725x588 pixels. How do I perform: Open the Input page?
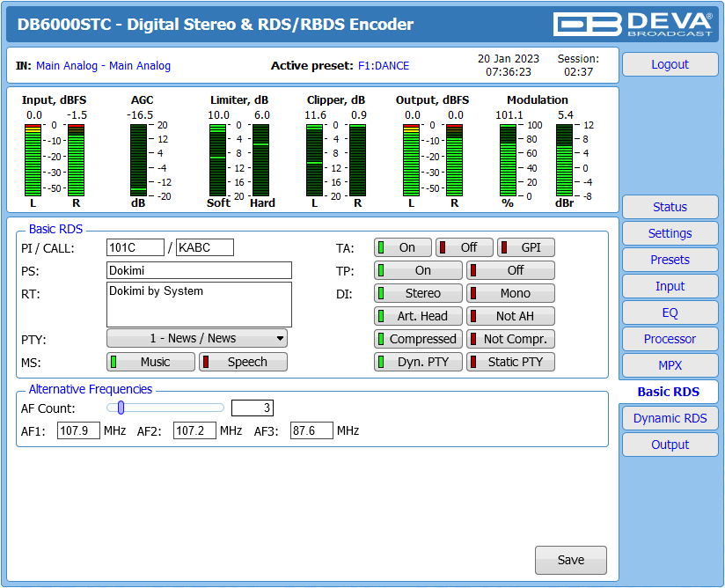[670, 286]
